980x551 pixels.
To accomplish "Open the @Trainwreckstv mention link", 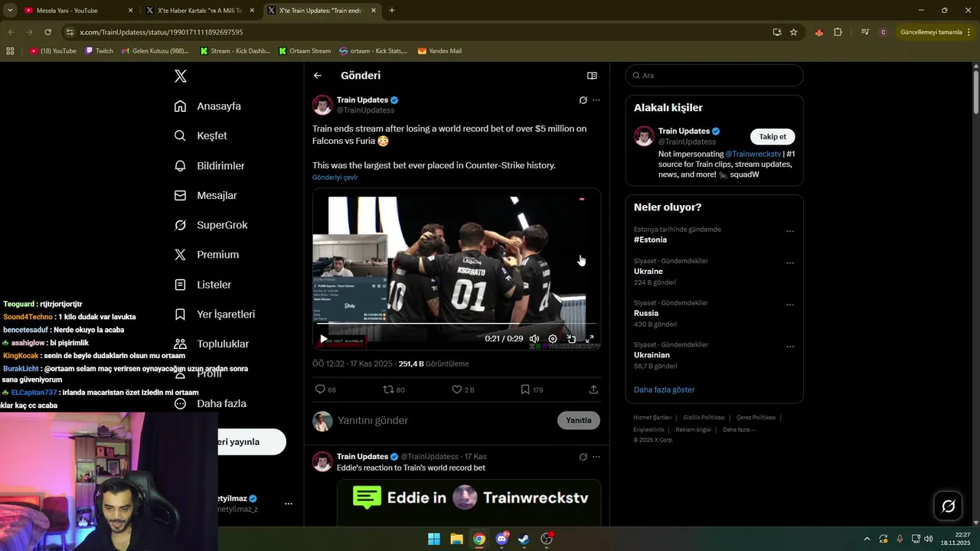I will 754,154.
